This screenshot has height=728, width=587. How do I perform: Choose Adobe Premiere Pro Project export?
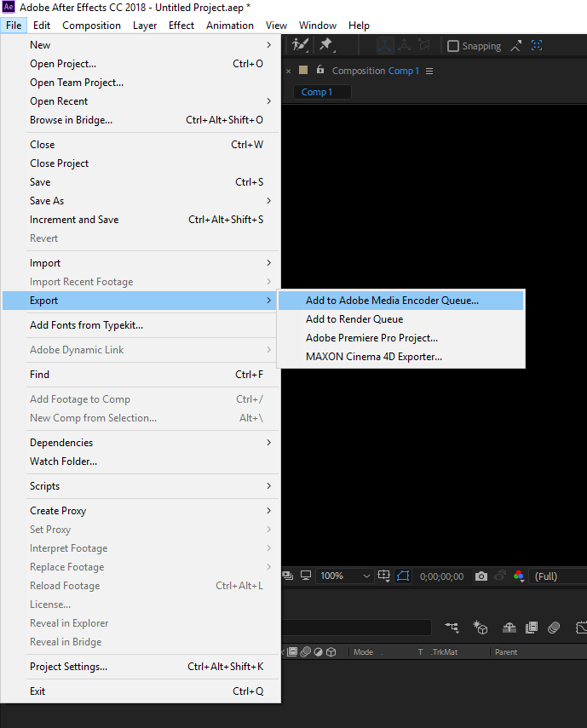(400, 338)
